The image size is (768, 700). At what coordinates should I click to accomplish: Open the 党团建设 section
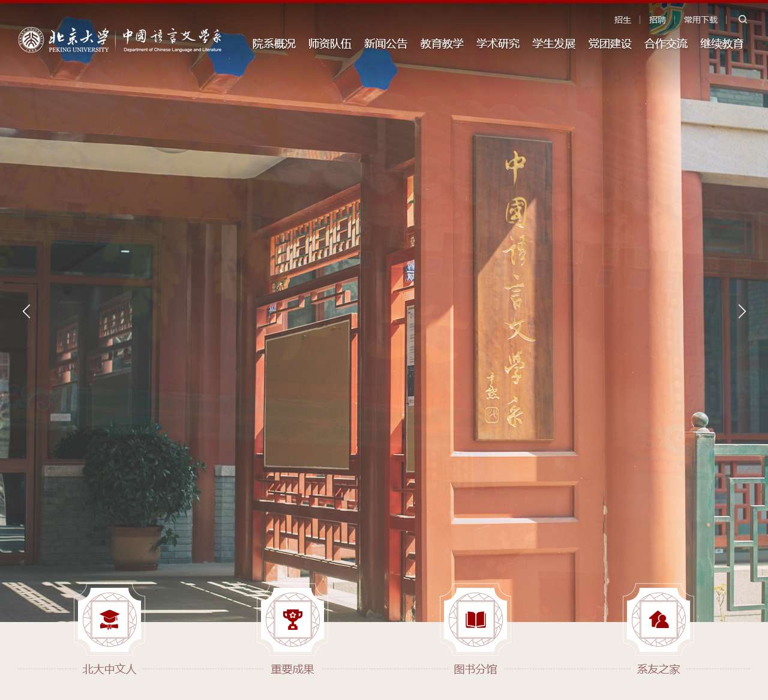click(x=610, y=43)
